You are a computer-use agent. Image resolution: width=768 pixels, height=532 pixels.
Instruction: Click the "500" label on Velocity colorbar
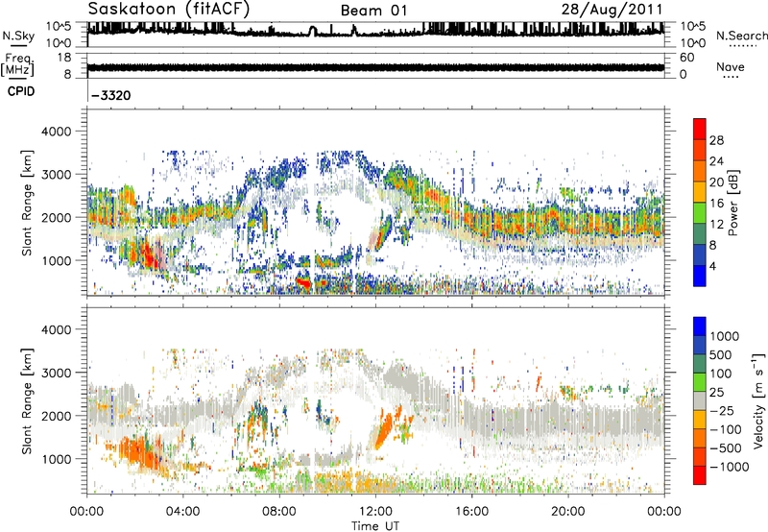[x=720, y=355]
